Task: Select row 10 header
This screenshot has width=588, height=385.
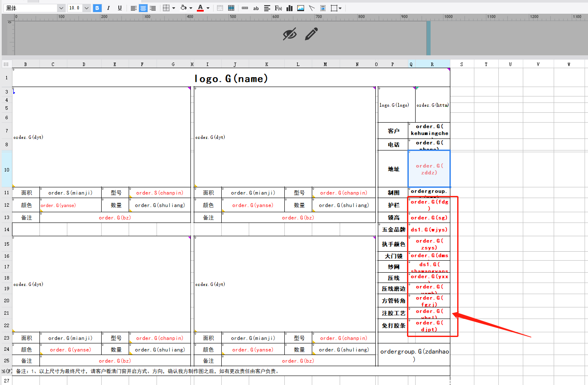Action: 7,170
